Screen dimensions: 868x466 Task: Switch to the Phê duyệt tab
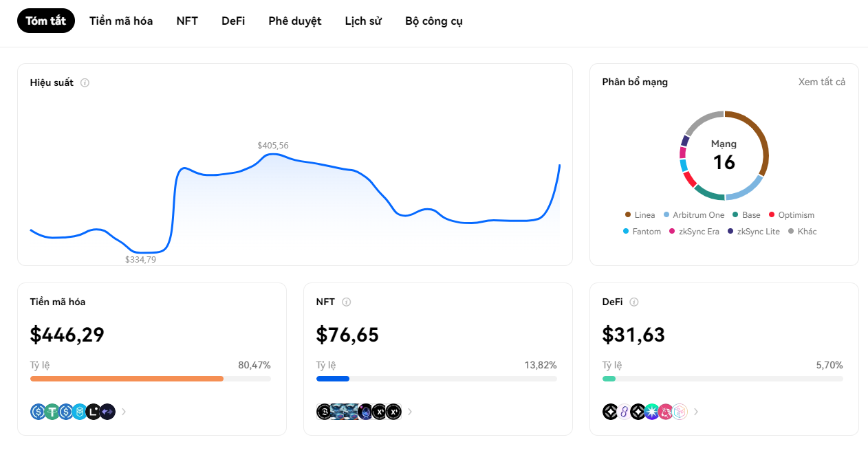(x=294, y=21)
